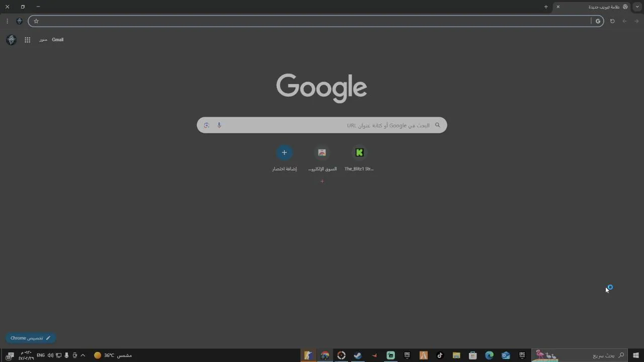Open the Gmail link

[58, 40]
